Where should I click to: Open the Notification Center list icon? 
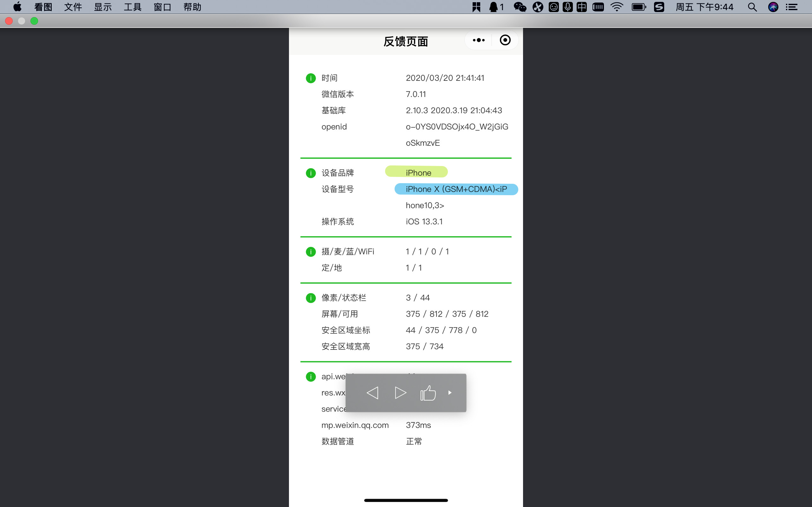[791, 7]
